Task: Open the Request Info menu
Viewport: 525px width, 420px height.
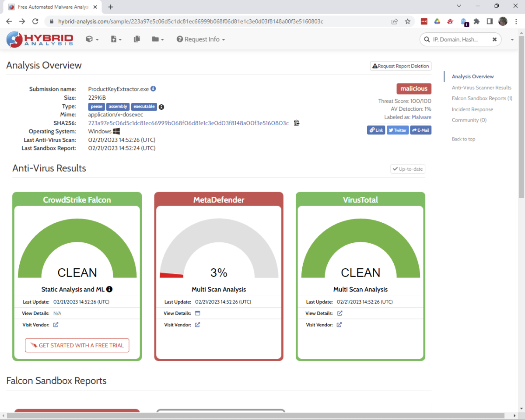Action: click(x=201, y=39)
